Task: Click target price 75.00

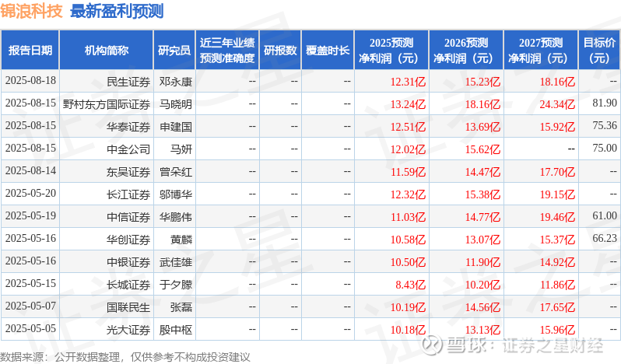Action: pyautogui.click(x=605, y=149)
